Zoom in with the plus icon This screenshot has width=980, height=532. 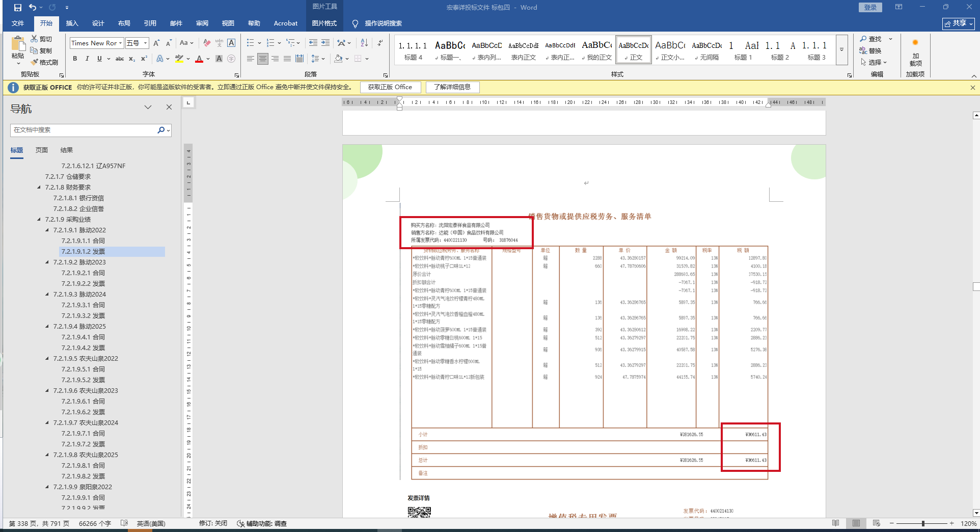point(951,523)
